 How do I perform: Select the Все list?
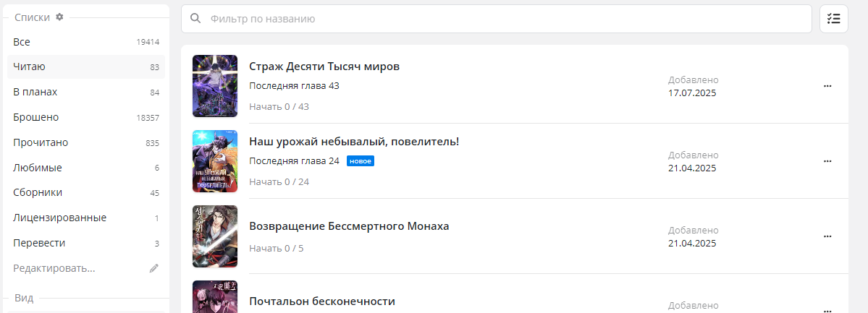86,42
